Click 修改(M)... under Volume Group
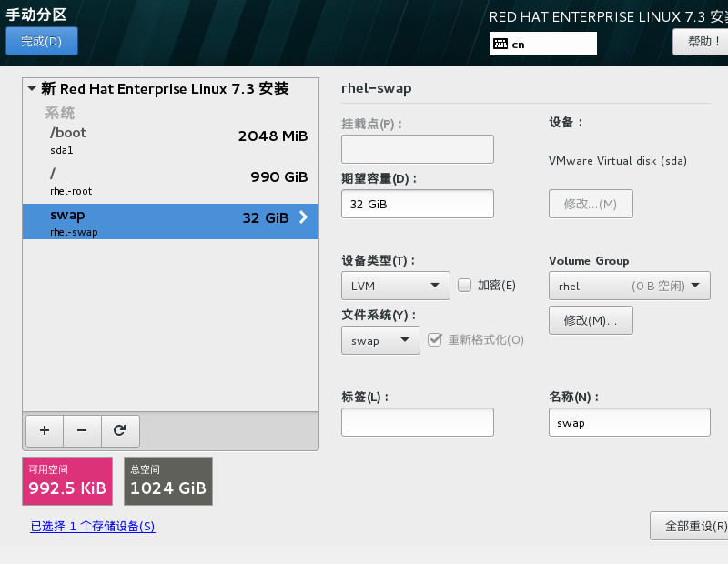This screenshot has width=728, height=564. [x=591, y=320]
